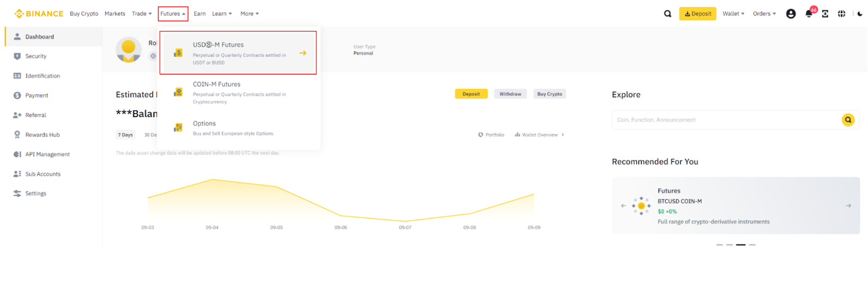Open Markets in the navigation bar
The image size is (868, 282).
coord(115,14)
